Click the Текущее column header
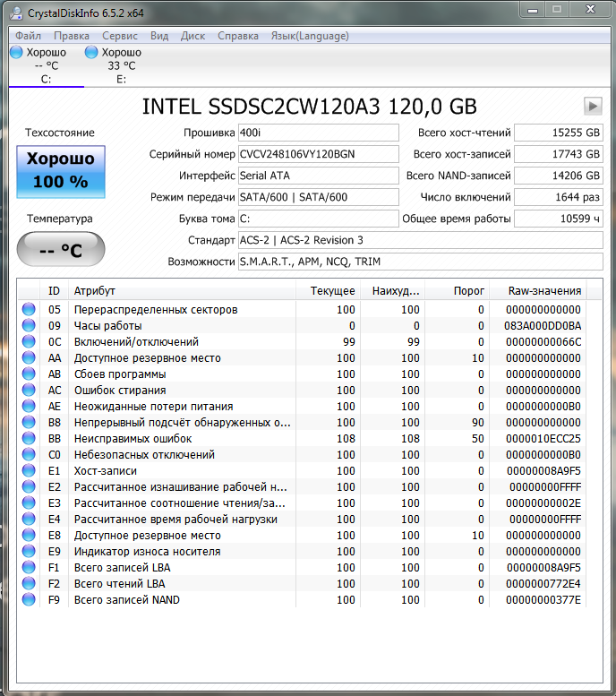This screenshot has width=616, height=696. [329, 291]
